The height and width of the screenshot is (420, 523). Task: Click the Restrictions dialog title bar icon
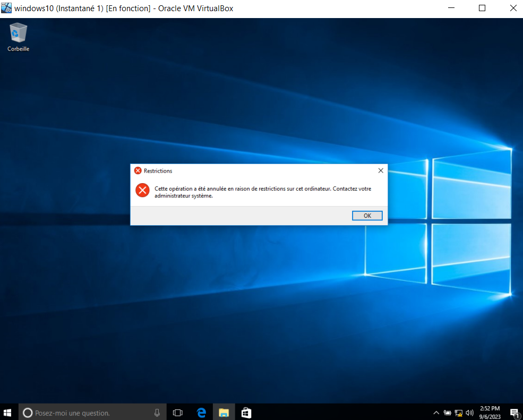pyautogui.click(x=138, y=170)
